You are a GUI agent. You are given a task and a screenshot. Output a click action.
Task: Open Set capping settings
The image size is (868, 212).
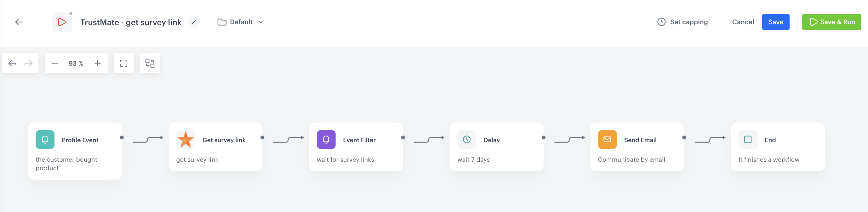(683, 21)
